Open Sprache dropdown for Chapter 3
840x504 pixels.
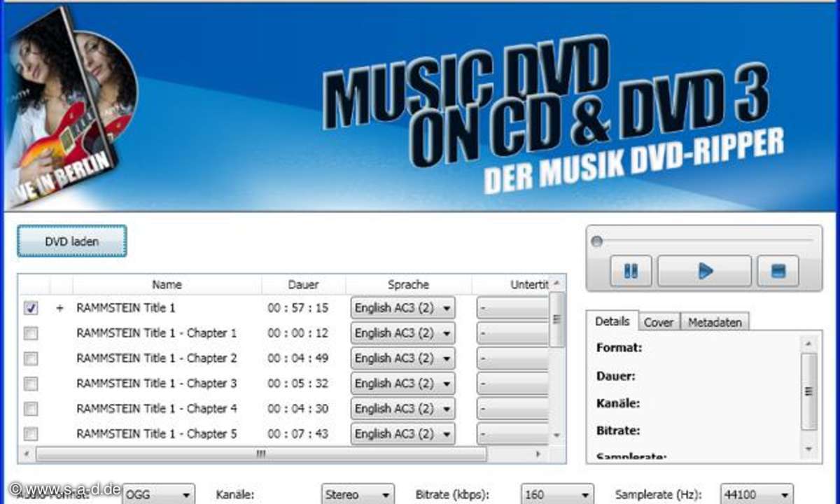click(402, 384)
